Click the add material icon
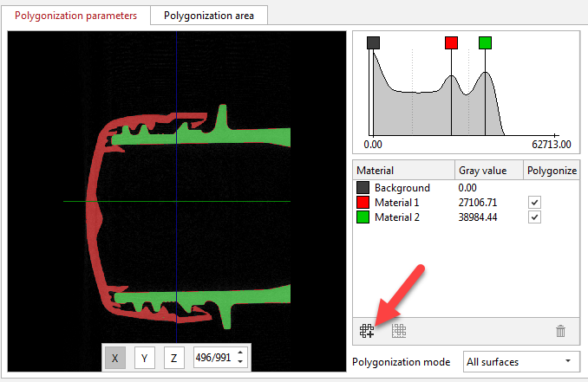This screenshot has height=382, width=588. click(x=367, y=331)
